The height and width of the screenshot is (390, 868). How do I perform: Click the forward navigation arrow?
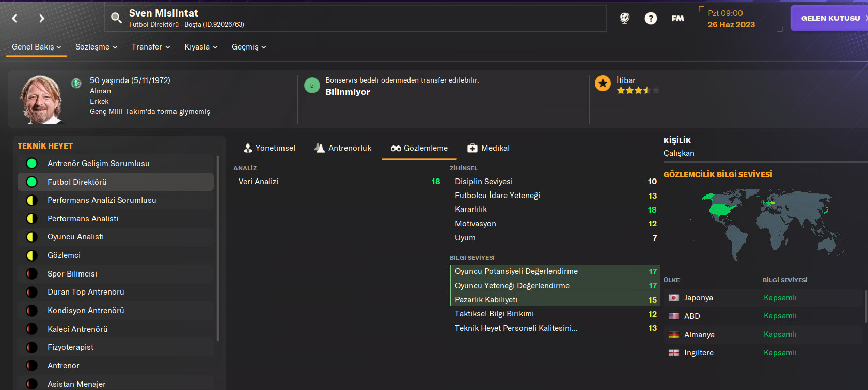click(42, 19)
